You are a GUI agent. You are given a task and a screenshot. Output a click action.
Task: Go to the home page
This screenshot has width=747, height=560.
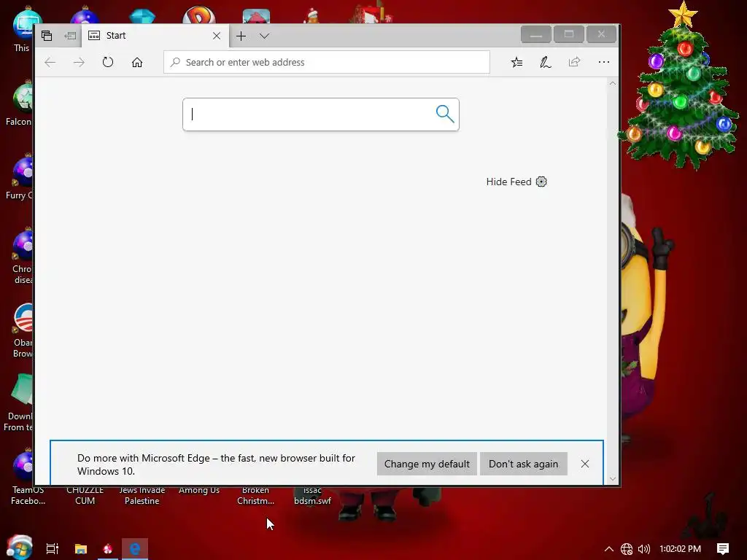point(137,63)
